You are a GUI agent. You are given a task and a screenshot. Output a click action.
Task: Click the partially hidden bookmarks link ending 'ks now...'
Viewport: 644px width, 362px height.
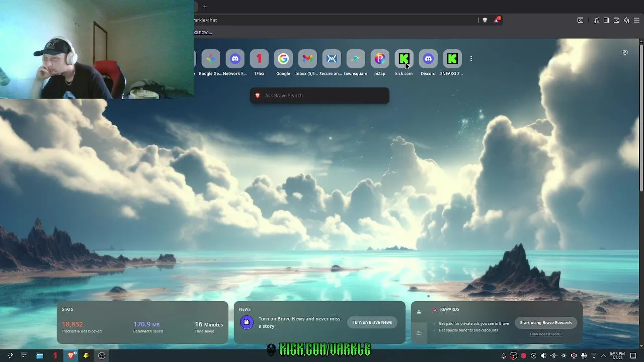[x=203, y=32]
